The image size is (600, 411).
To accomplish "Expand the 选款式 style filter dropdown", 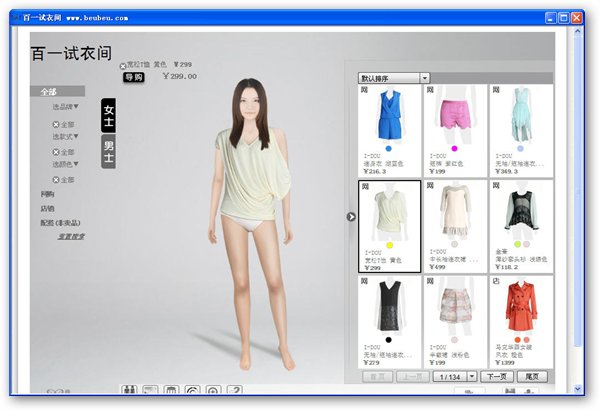I will (66, 135).
